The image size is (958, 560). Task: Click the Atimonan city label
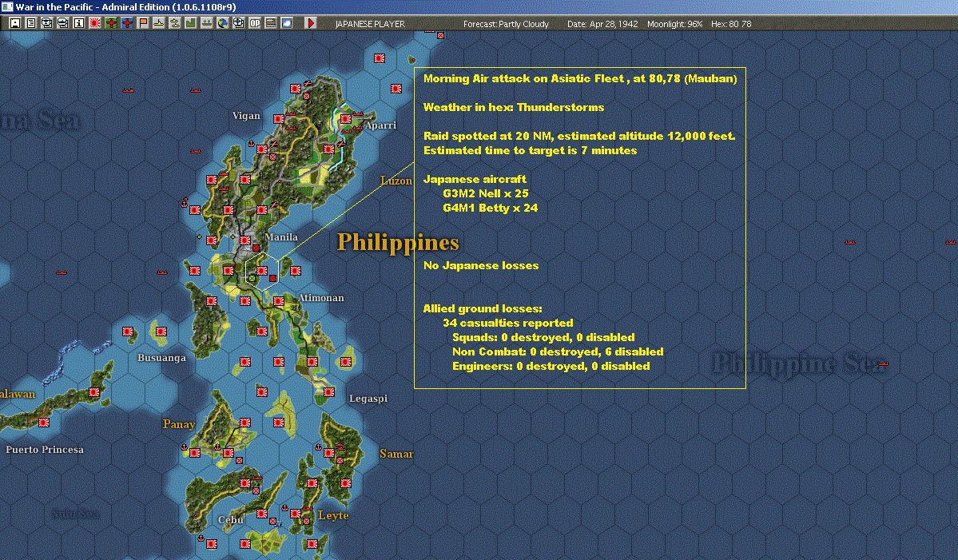pos(320,298)
